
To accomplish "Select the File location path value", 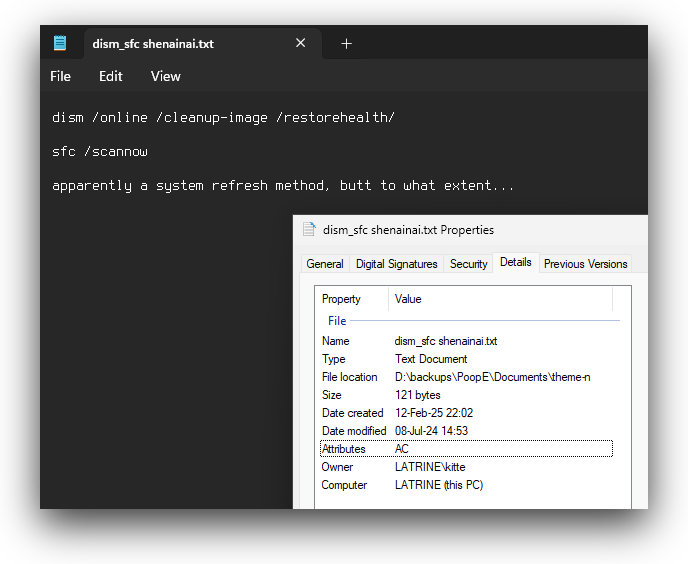I will click(x=492, y=377).
